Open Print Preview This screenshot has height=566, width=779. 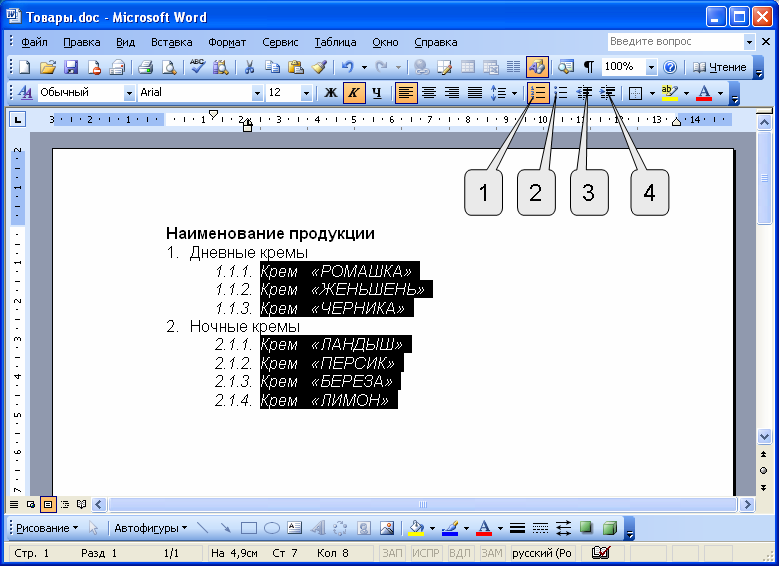169,67
